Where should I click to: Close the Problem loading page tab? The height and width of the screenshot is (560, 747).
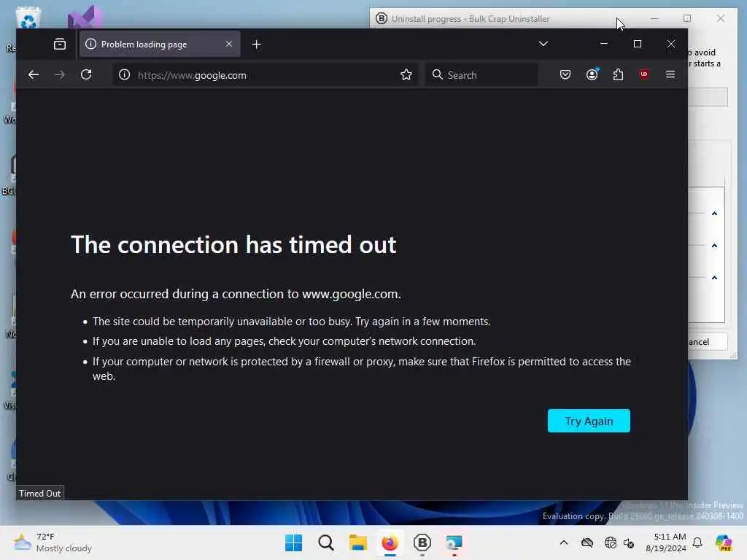pyautogui.click(x=229, y=44)
